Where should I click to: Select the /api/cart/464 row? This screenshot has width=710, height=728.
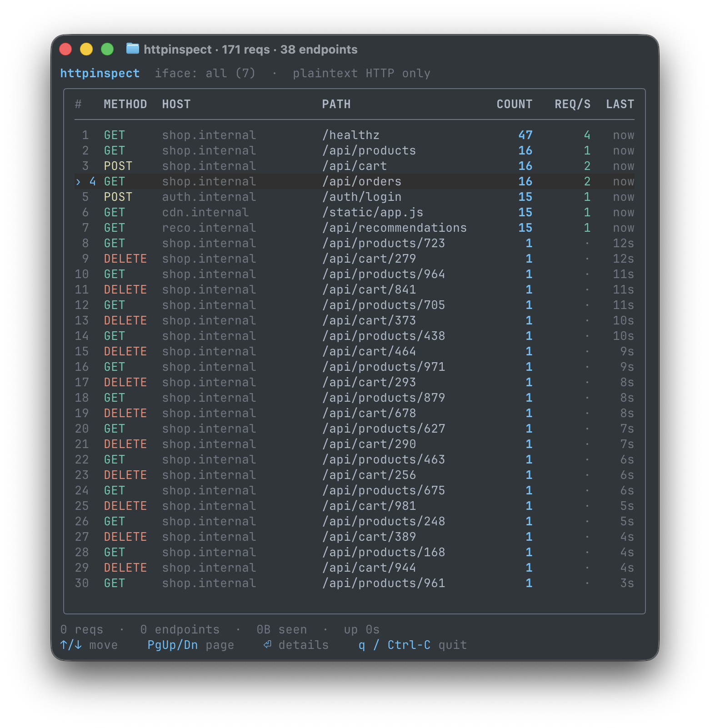click(355, 351)
